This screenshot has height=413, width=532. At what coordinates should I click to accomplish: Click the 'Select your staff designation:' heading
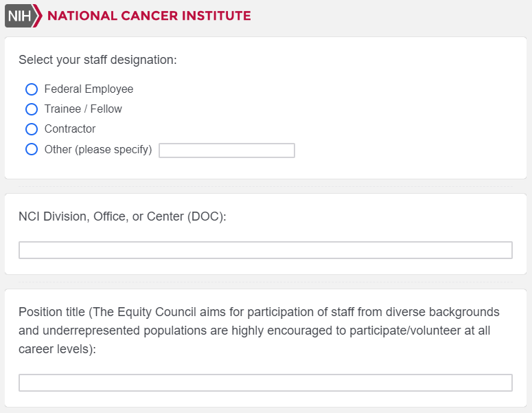tap(97, 60)
